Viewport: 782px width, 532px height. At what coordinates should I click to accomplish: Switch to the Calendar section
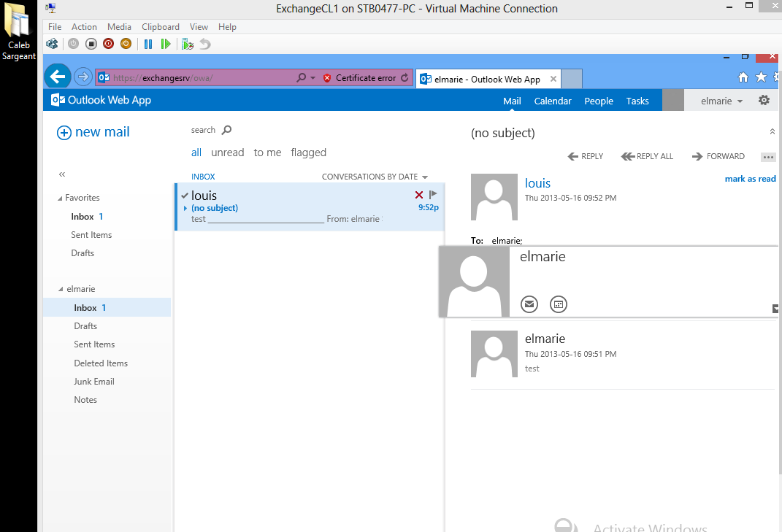tap(553, 101)
